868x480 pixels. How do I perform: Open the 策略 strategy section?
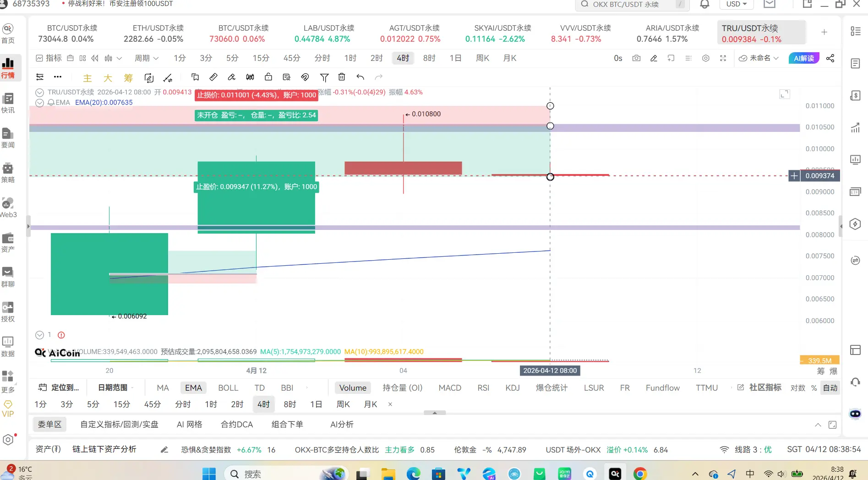pos(8,173)
